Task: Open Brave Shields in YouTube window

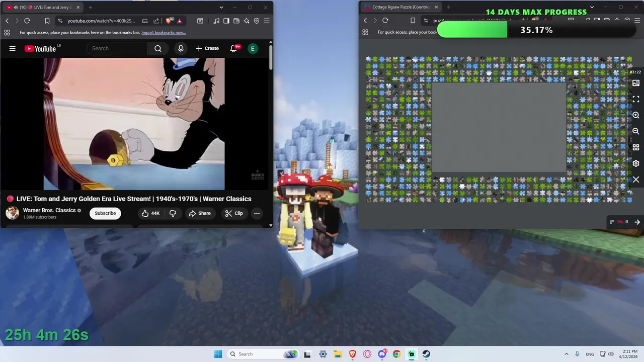Action: pyautogui.click(x=169, y=21)
